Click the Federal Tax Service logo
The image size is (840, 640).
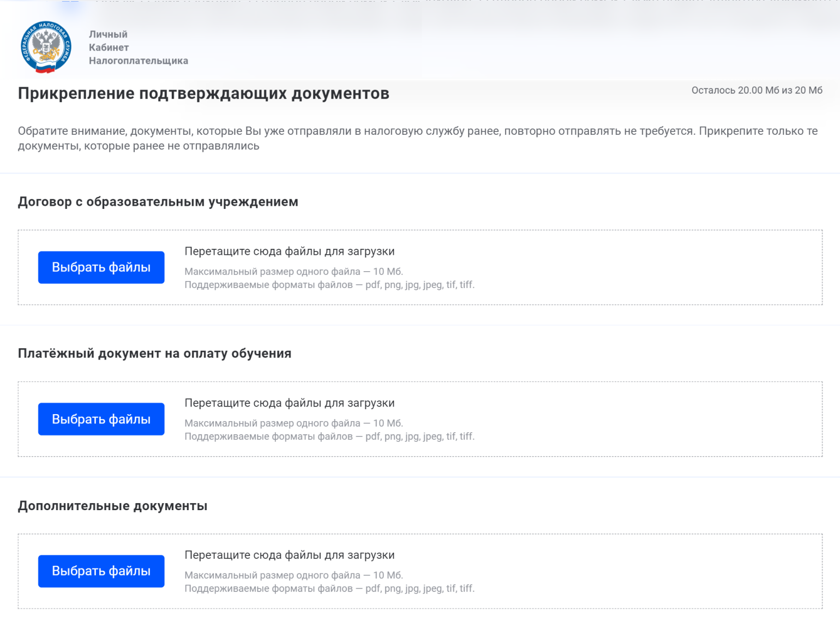pos(46,47)
